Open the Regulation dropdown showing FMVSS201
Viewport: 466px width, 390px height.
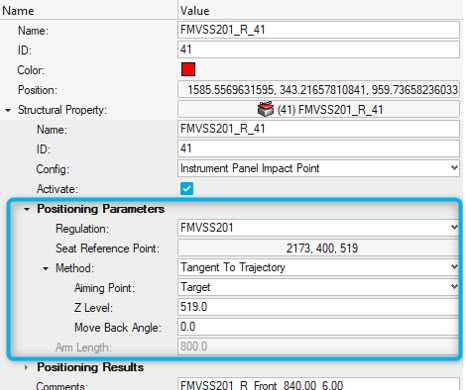coord(318,228)
